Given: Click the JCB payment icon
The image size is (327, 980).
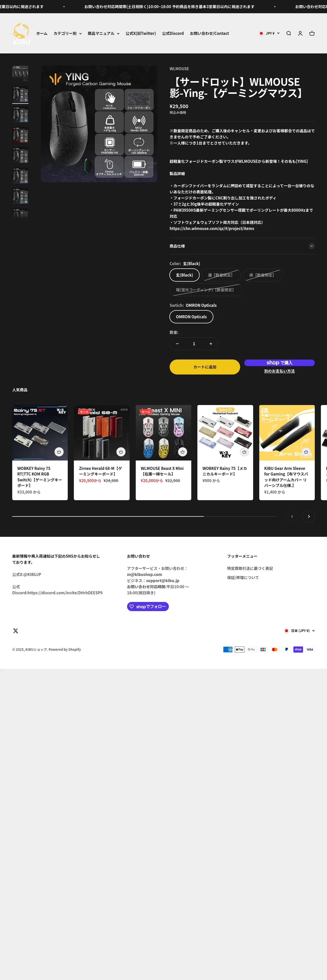Looking at the screenshot, I should 263,650.
